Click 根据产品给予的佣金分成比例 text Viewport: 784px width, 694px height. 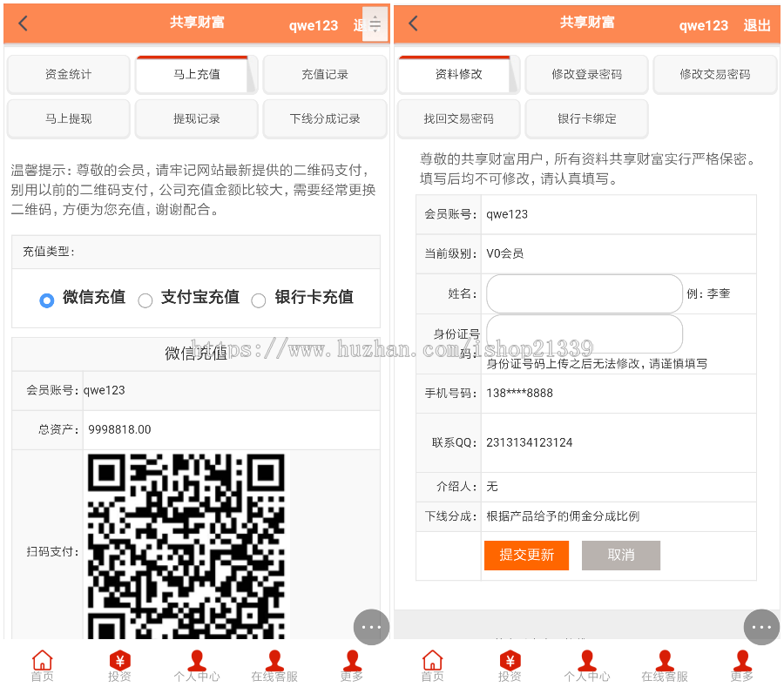[x=563, y=516]
